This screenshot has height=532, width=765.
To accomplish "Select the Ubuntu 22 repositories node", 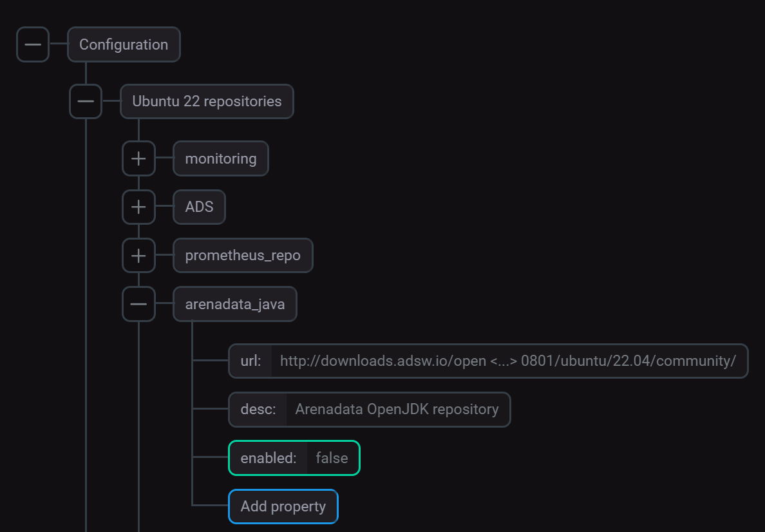I will 207,101.
